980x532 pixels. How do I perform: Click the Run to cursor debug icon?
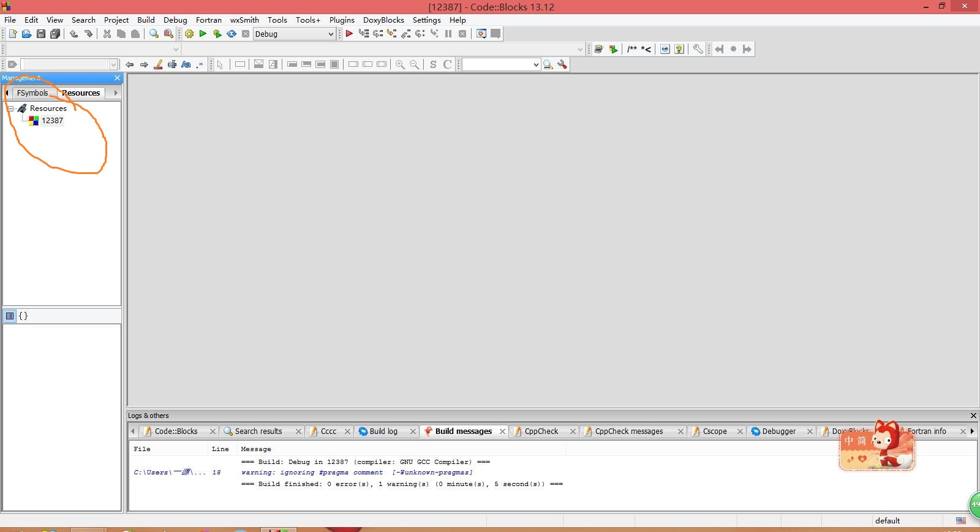pos(364,34)
